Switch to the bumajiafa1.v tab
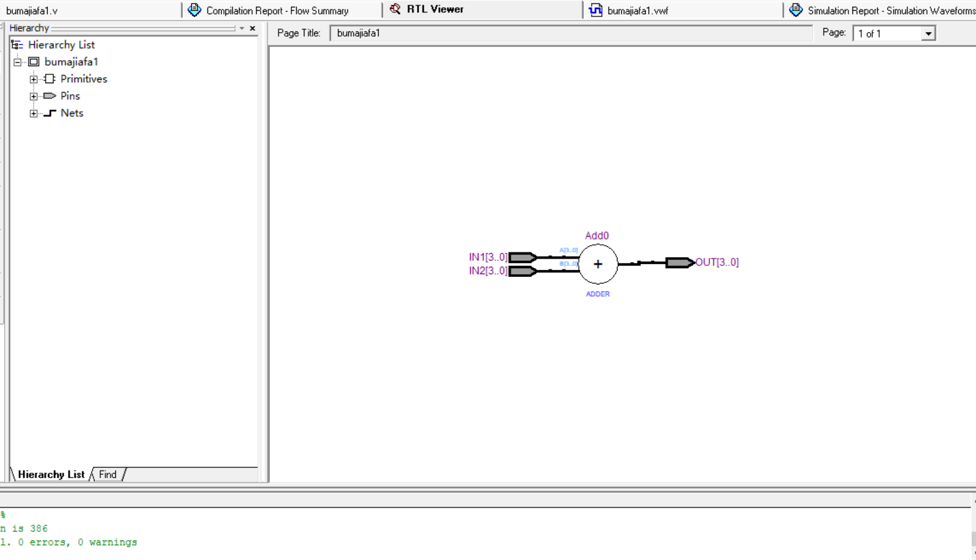Image resolution: width=976 pixels, height=560 pixels. (x=91, y=10)
